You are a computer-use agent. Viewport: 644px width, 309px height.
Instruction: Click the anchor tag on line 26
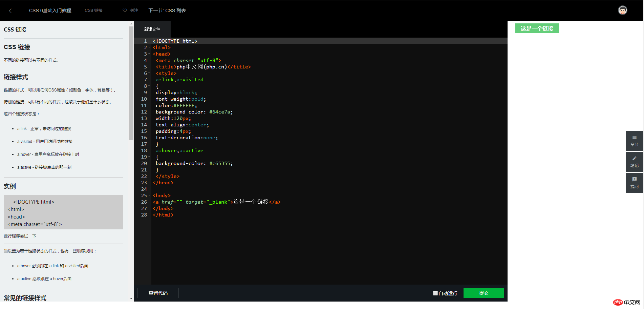click(x=217, y=202)
